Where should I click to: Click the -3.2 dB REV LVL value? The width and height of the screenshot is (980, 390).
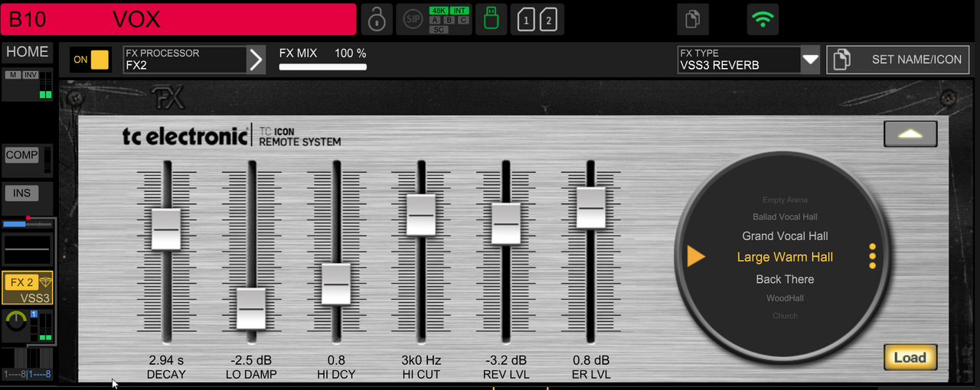[x=506, y=360]
